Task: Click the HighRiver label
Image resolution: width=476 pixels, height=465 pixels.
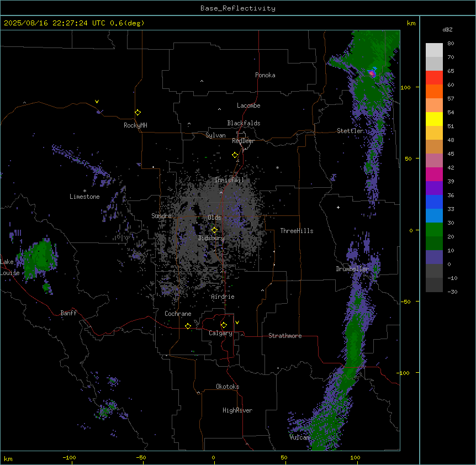Action: coord(237,410)
